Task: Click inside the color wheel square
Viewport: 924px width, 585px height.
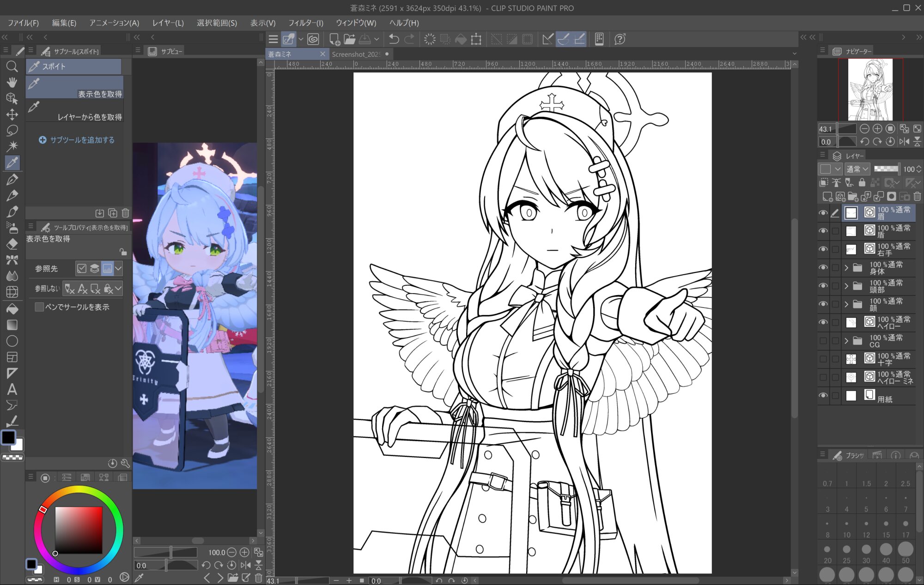Action: [79, 530]
